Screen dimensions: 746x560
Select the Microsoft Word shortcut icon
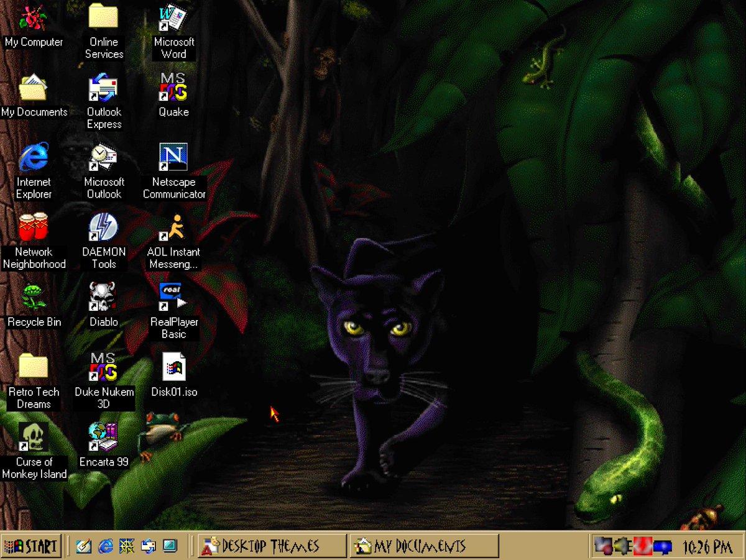[173, 17]
